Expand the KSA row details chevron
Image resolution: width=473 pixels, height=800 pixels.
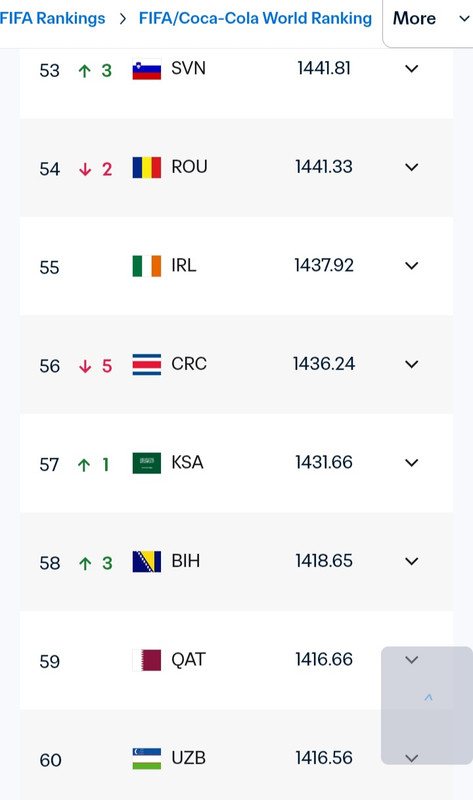pyautogui.click(x=411, y=463)
